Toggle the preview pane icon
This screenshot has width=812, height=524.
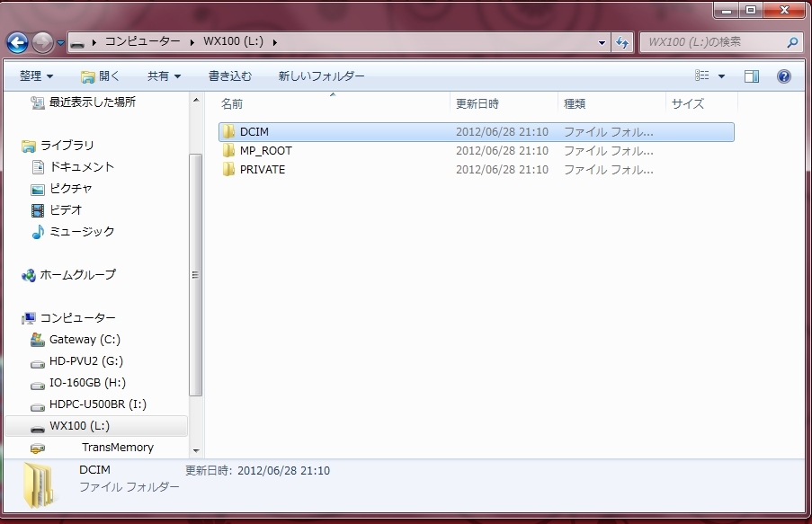point(752,76)
